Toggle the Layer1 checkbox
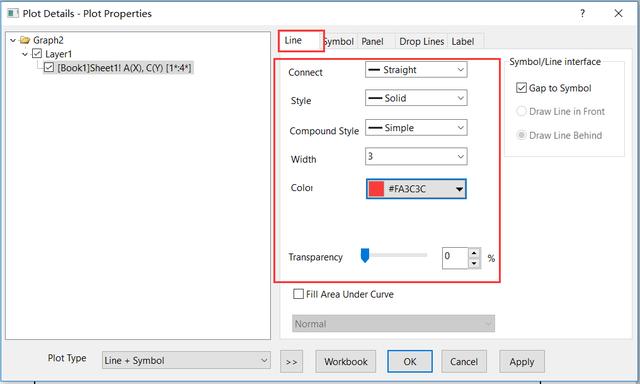Image resolution: width=640 pixels, height=384 pixels. 37,53
